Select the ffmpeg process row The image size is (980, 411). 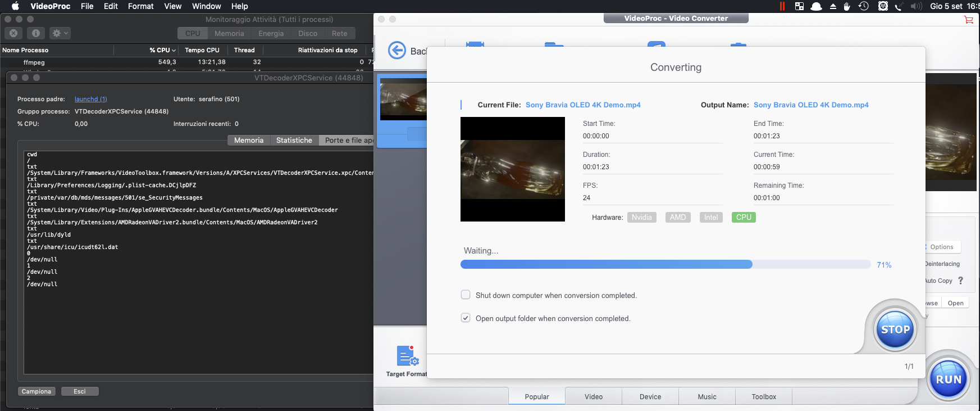[186, 62]
